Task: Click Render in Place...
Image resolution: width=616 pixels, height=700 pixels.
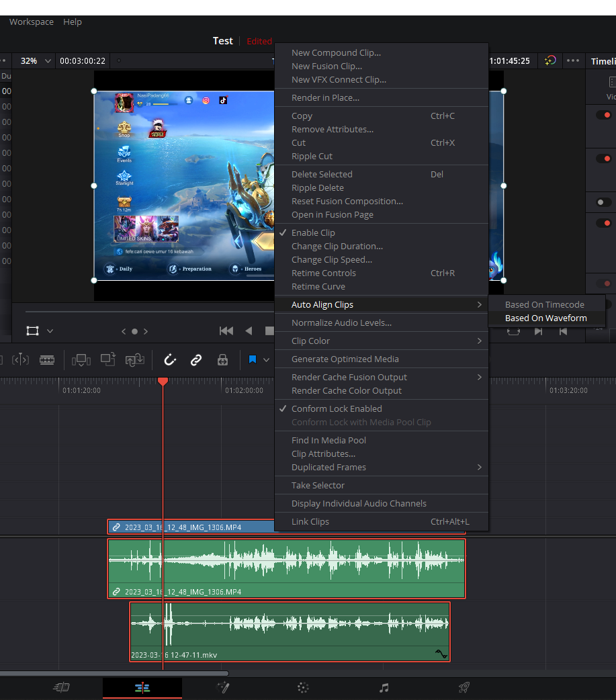Action: [381, 98]
